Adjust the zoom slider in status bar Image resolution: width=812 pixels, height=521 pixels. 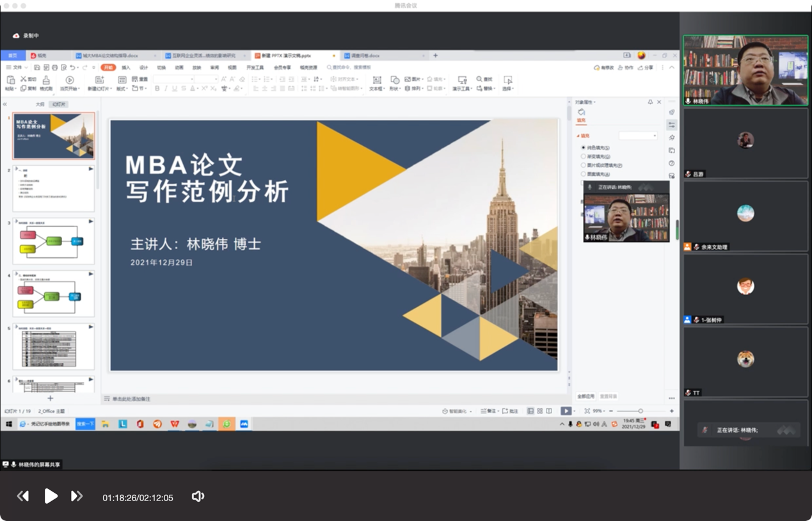[x=640, y=411]
